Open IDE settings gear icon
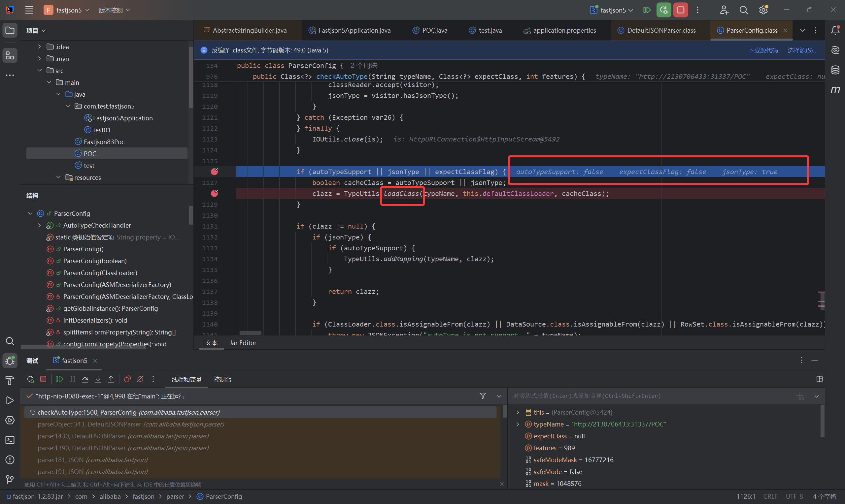Image resolution: width=845 pixels, height=504 pixels. (x=763, y=10)
